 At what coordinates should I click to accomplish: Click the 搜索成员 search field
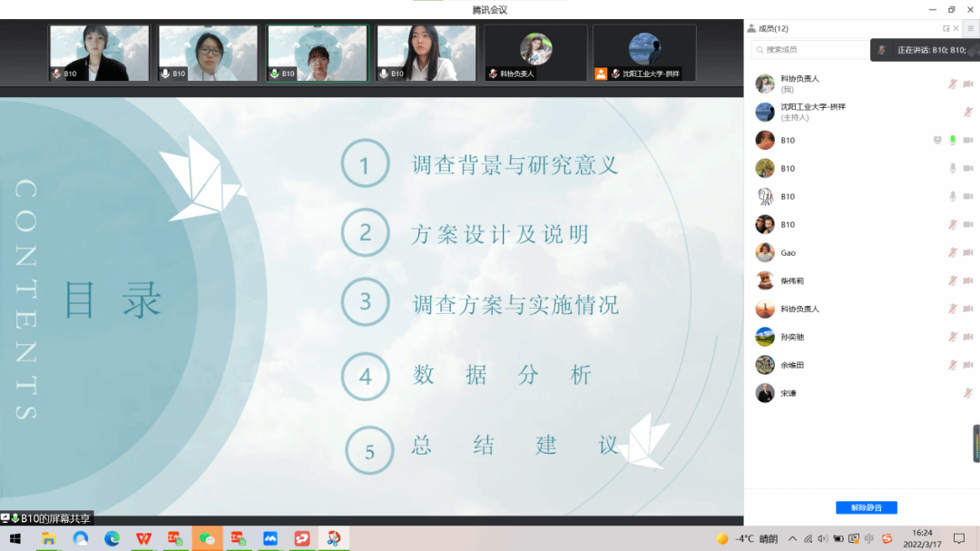pyautogui.click(x=810, y=49)
